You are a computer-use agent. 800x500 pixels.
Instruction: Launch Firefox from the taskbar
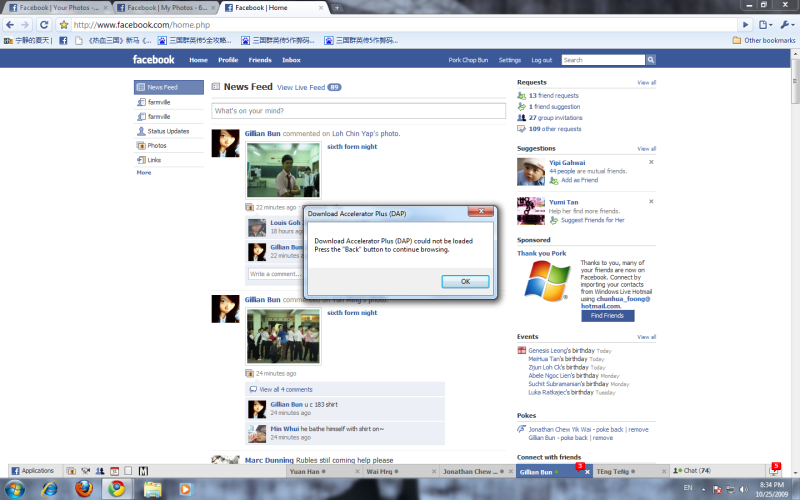click(84, 489)
